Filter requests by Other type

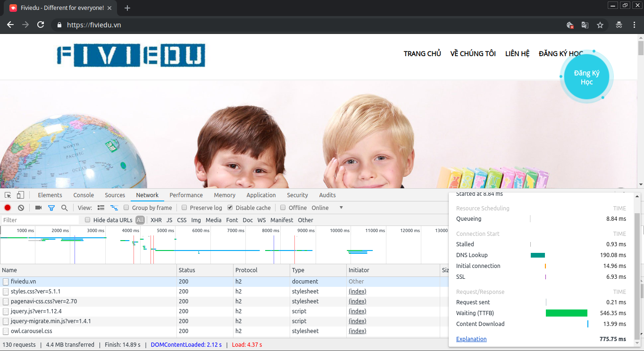click(306, 220)
